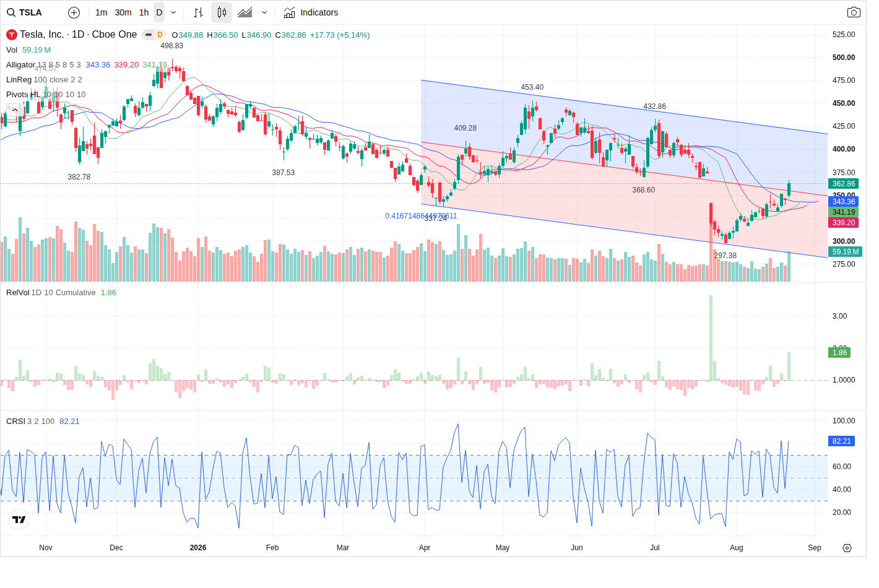Viewport: 879px width, 588px height.
Task: Toggle the market status D badge
Action: tap(160, 35)
